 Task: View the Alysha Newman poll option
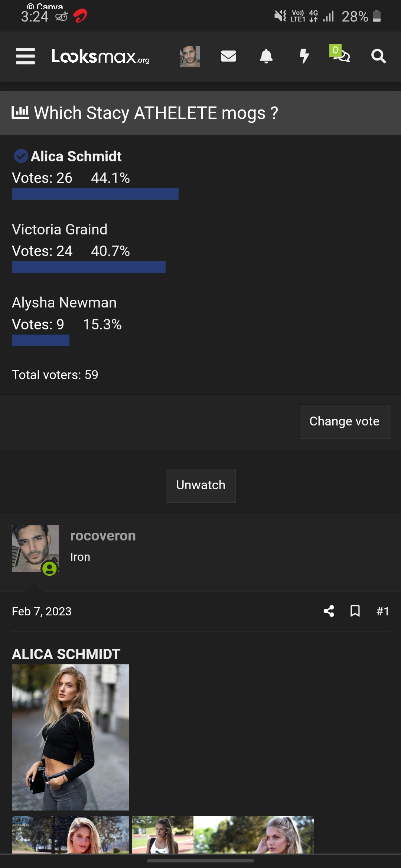[64, 302]
